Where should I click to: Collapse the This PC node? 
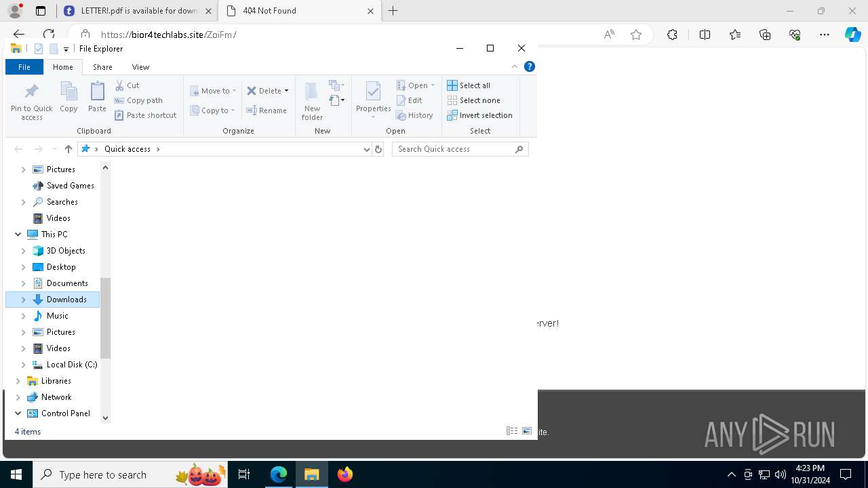[18, 235]
